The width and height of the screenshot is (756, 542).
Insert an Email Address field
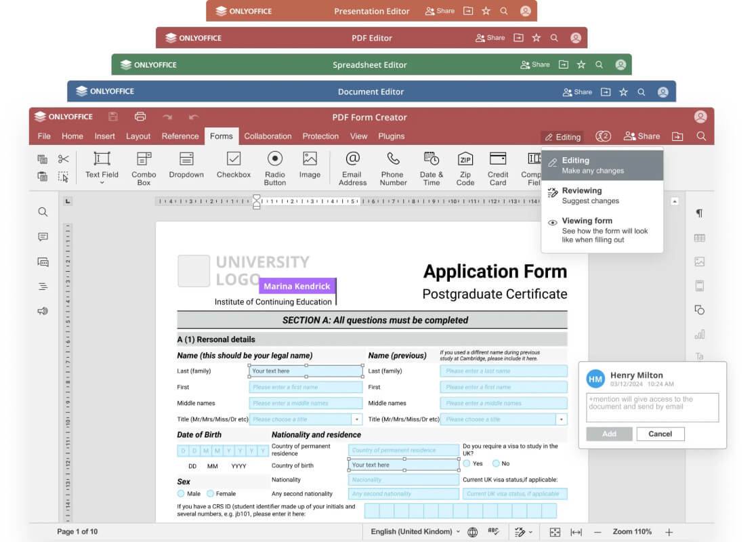(352, 168)
